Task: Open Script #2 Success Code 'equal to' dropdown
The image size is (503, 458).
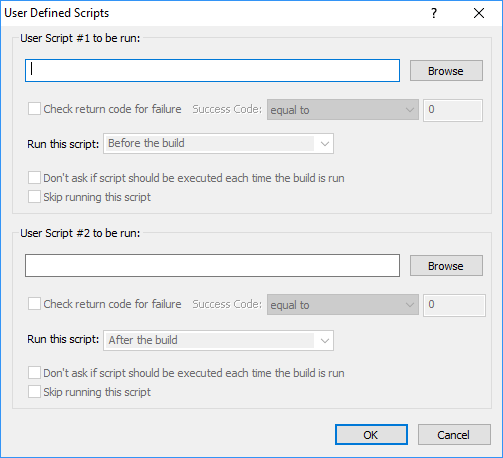Action: [x=343, y=305]
